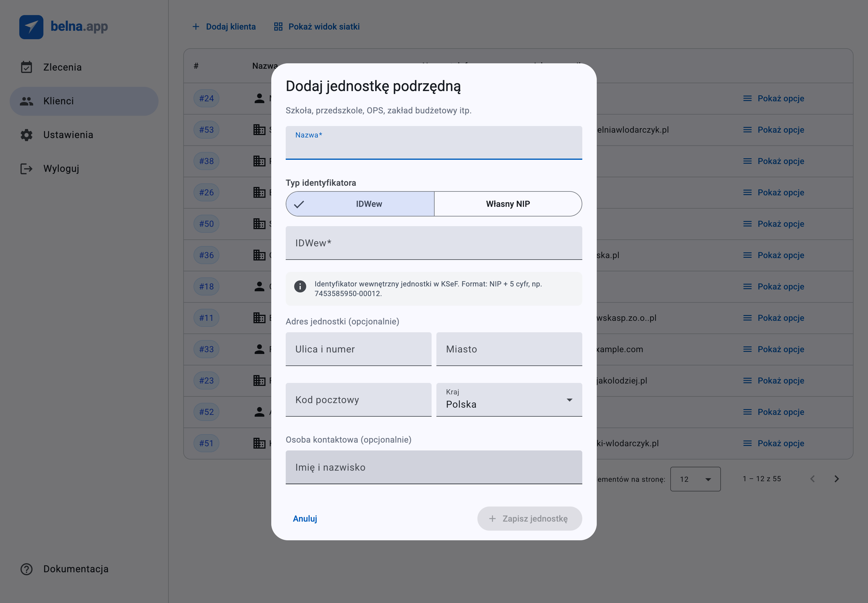Click the #38 client ID chip
This screenshot has width=868, height=603.
pos(207,161)
